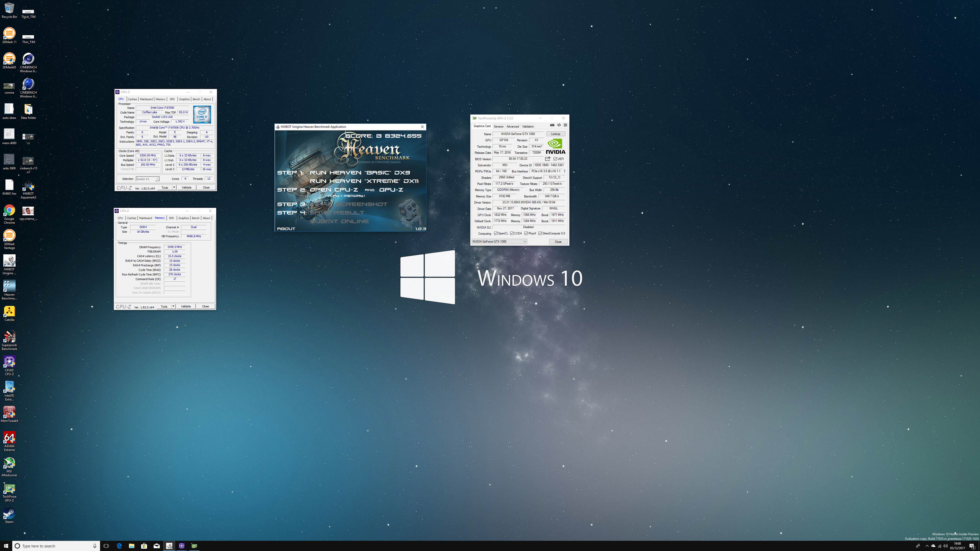Click the Tools button in bottom CPU-Z window

pyautogui.click(x=164, y=306)
